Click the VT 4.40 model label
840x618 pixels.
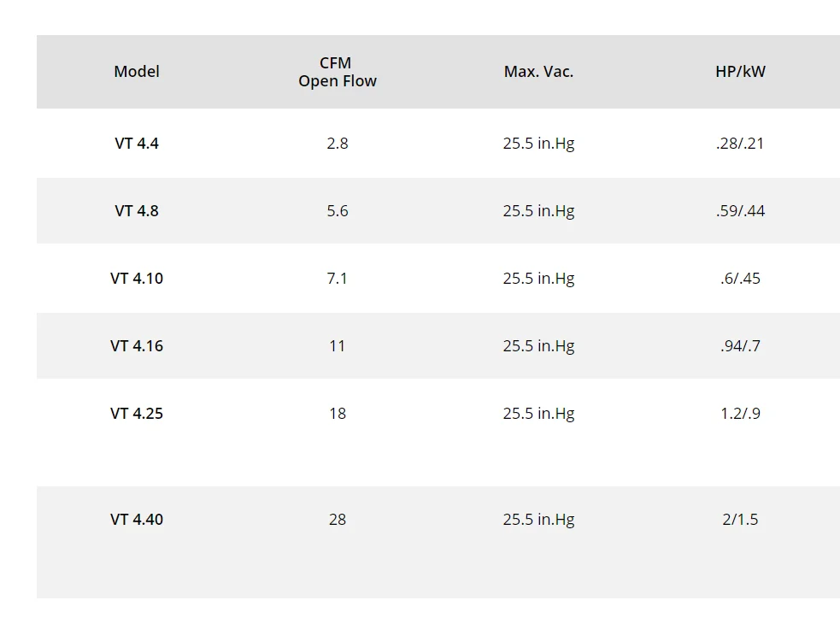pos(137,520)
